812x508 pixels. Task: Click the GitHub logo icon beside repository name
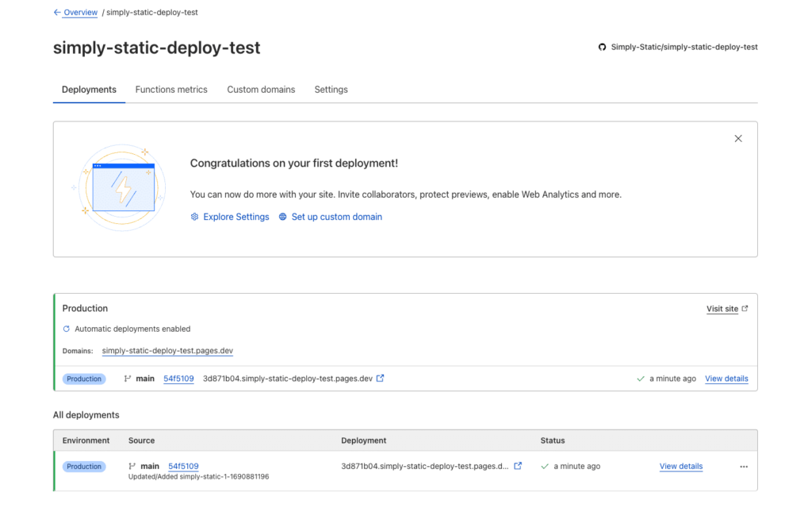pos(602,47)
